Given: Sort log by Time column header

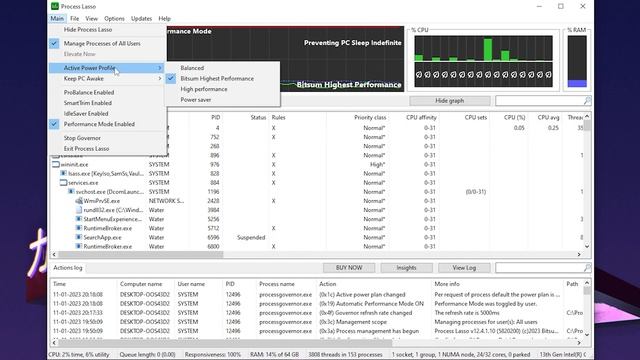Looking at the screenshot, I should pyautogui.click(x=59, y=284).
